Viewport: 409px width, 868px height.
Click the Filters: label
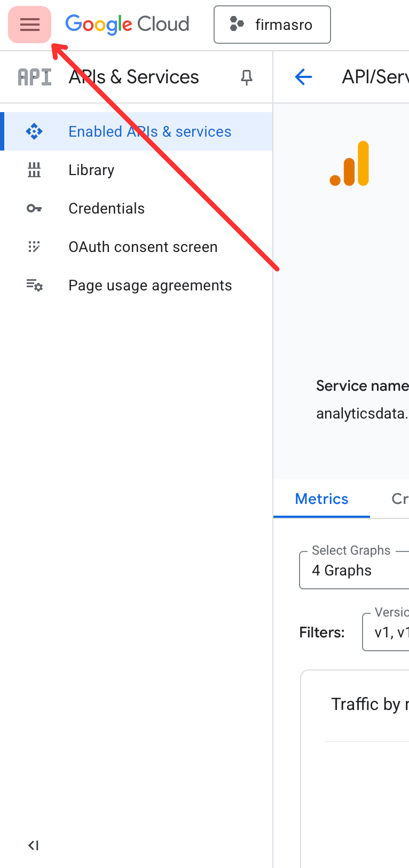(322, 633)
